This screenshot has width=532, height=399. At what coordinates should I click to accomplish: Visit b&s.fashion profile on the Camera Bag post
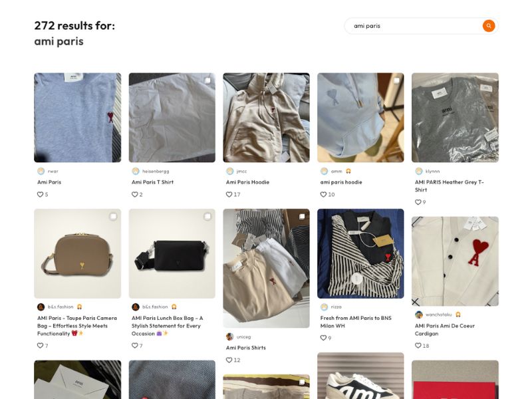point(61,307)
